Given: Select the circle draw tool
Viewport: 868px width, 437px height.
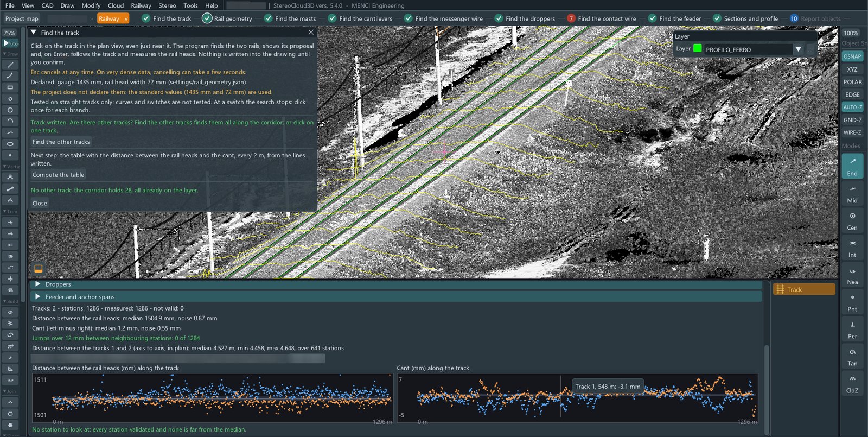Looking at the screenshot, I should click(10, 110).
